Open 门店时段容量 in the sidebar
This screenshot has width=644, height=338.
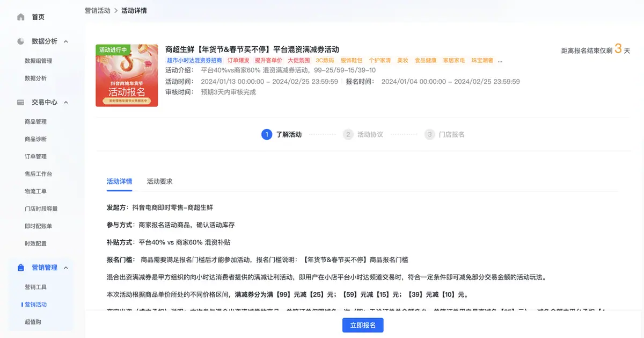pyautogui.click(x=41, y=208)
